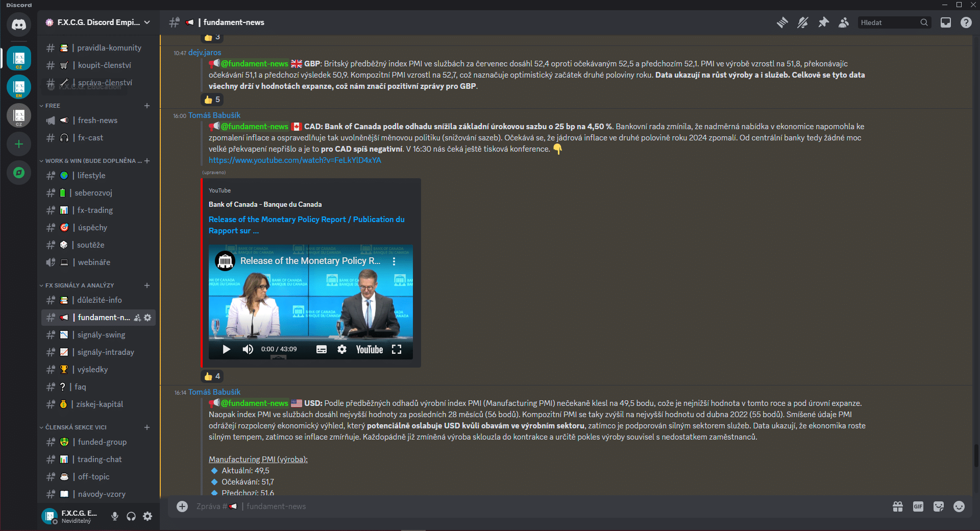The height and width of the screenshot is (531, 980).
Task: Select the F.X.C.G. EN server icon
Action: (19, 87)
